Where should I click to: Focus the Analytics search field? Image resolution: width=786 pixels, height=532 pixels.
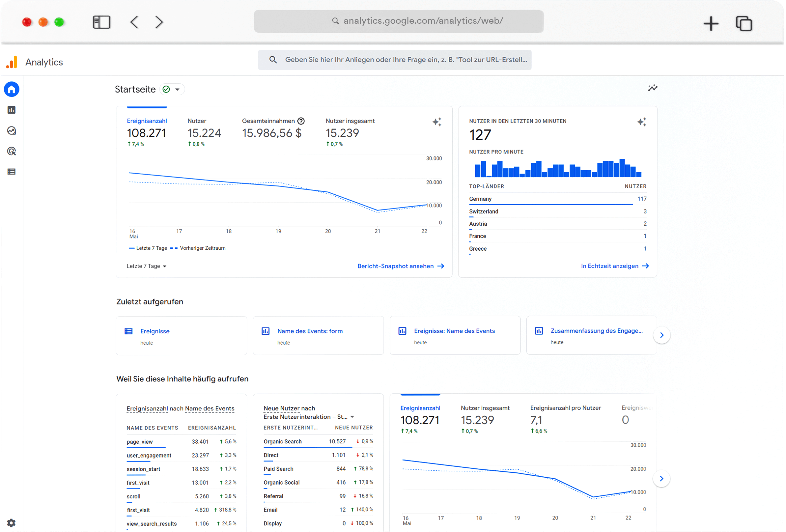coord(395,60)
